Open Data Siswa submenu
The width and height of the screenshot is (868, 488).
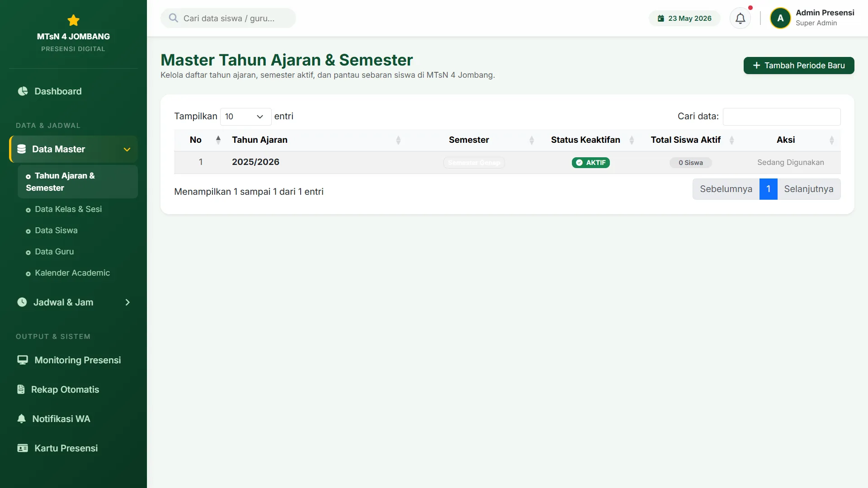click(78, 230)
